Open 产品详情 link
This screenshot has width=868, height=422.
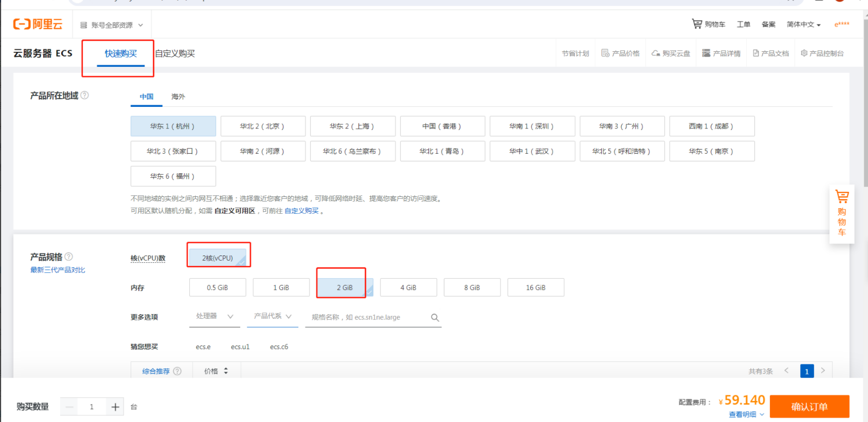721,53
